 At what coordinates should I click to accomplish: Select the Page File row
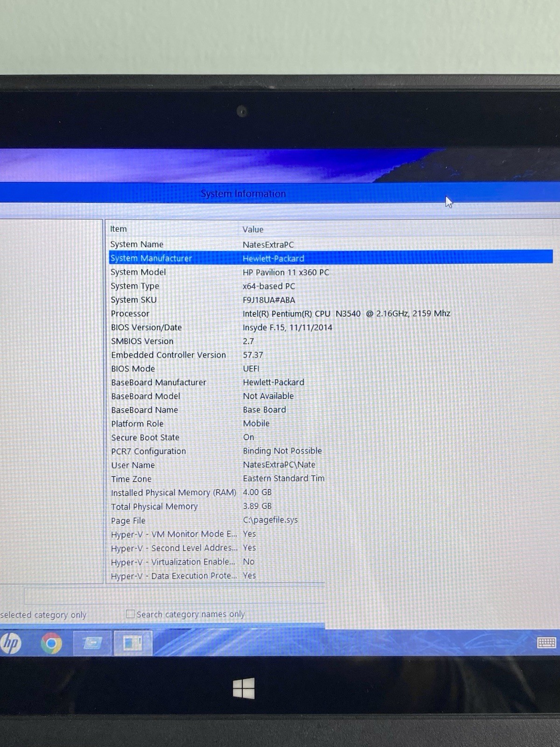(217, 520)
